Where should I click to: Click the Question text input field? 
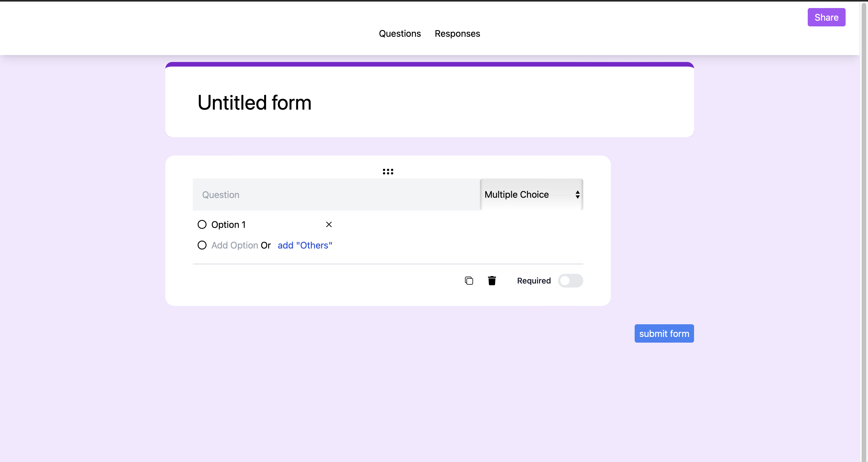tap(336, 195)
